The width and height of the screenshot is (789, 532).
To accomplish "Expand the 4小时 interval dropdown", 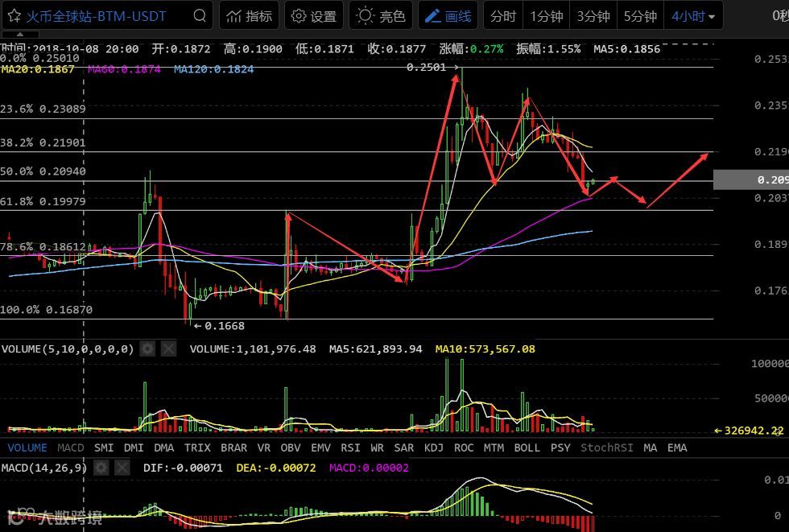I will [x=693, y=16].
